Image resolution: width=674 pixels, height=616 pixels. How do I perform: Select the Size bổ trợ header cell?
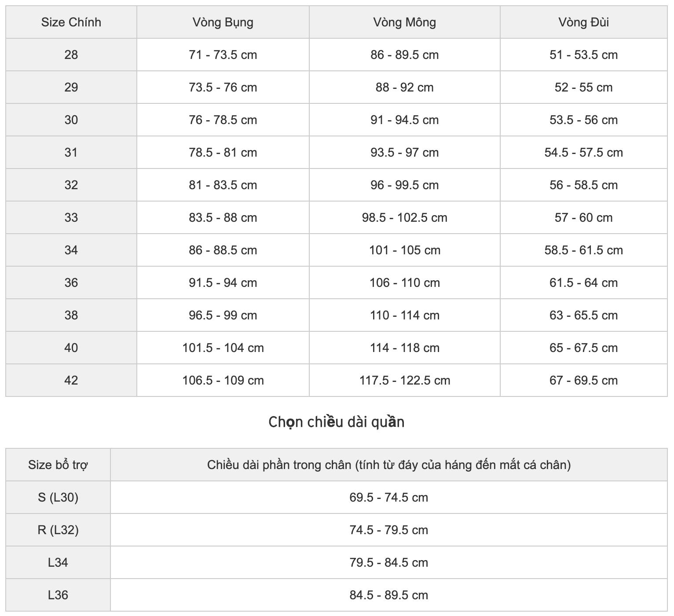tap(58, 465)
